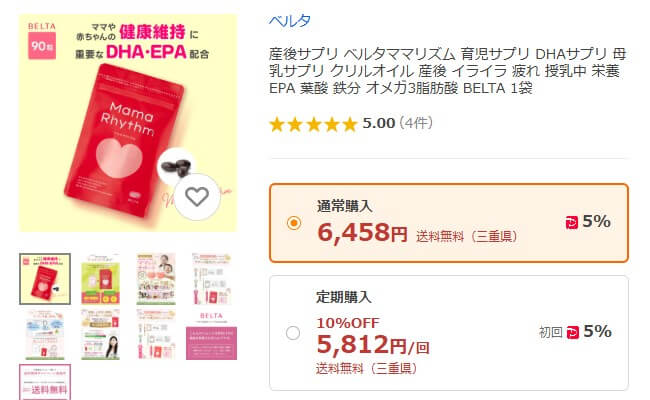Select the thumbnail showing a woman
The height and width of the screenshot is (400, 650).
(100, 334)
